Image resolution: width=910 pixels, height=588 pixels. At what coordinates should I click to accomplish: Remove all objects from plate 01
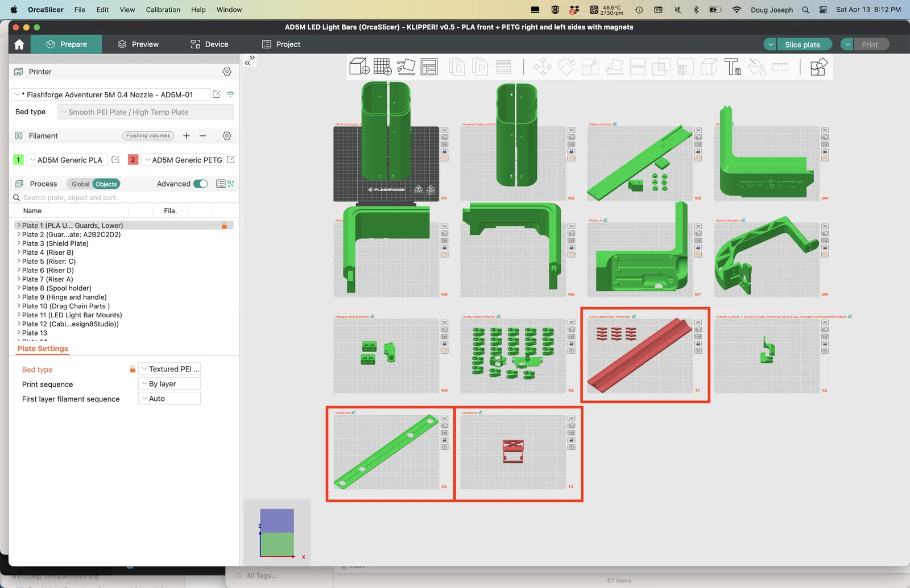click(x=445, y=130)
